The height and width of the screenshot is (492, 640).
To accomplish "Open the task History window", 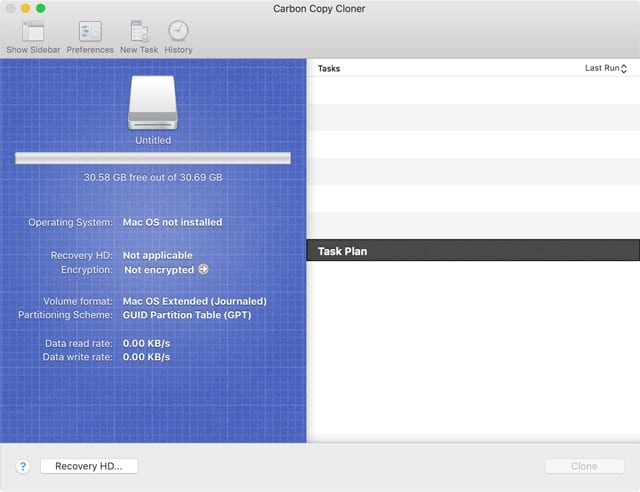I will 178,32.
